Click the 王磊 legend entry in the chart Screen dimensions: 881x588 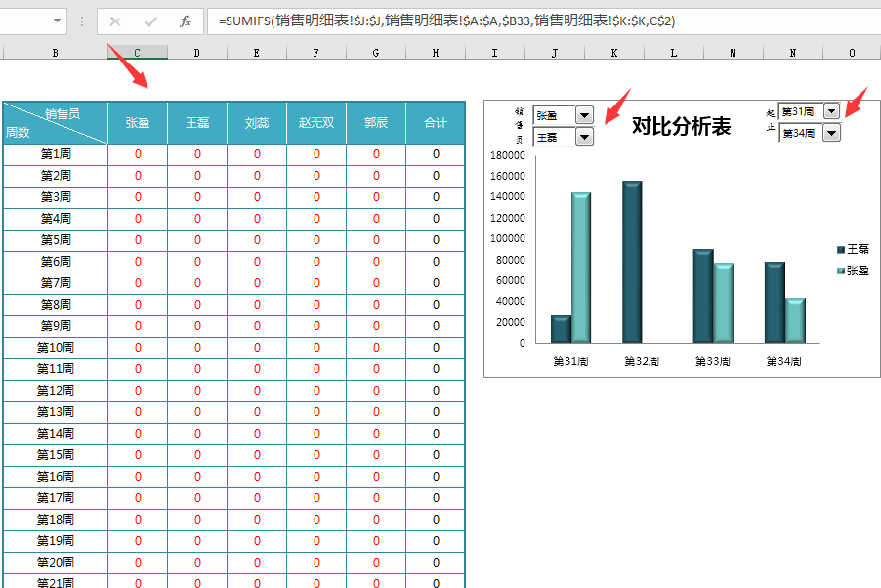click(853, 249)
